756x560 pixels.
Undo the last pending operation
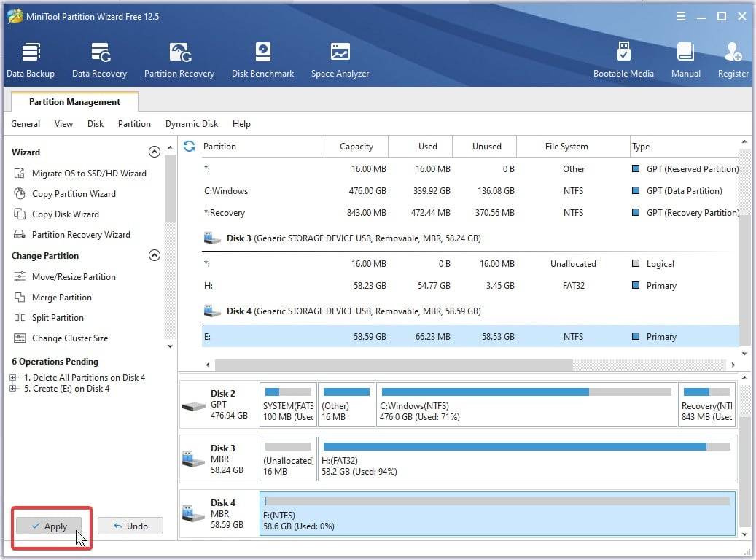tap(130, 526)
